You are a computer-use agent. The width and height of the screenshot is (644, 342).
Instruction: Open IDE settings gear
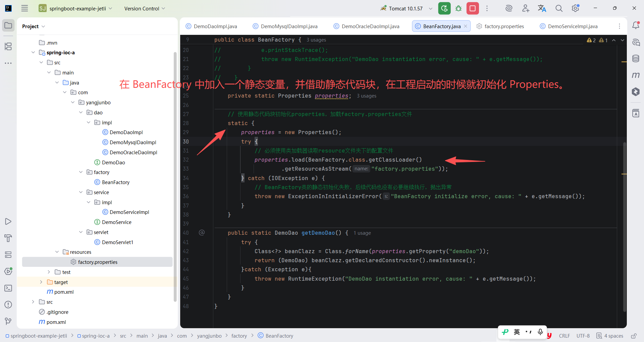[x=576, y=8]
